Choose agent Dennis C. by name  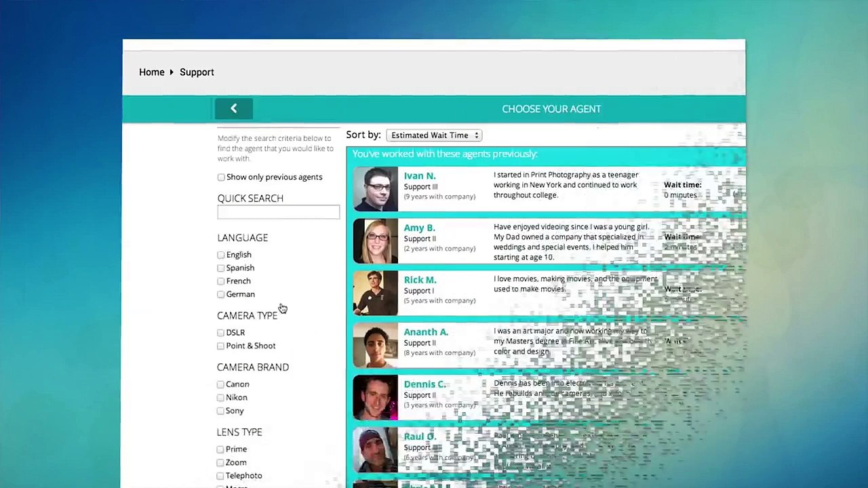tap(425, 384)
